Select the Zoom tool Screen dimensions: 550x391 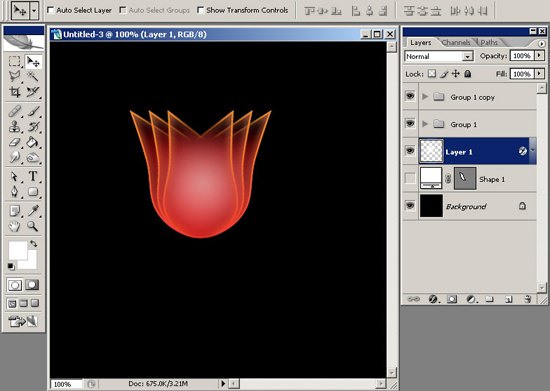(x=33, y=226)
